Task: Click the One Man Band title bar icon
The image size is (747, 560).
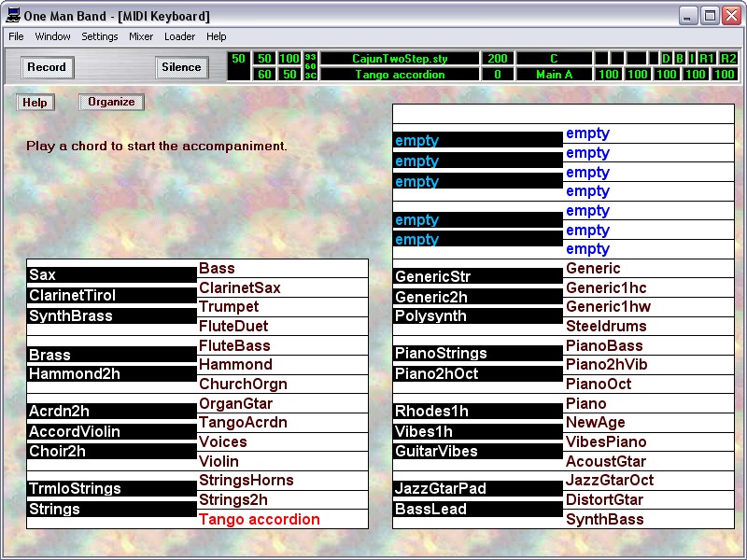Action: click(x=13, y=15)
